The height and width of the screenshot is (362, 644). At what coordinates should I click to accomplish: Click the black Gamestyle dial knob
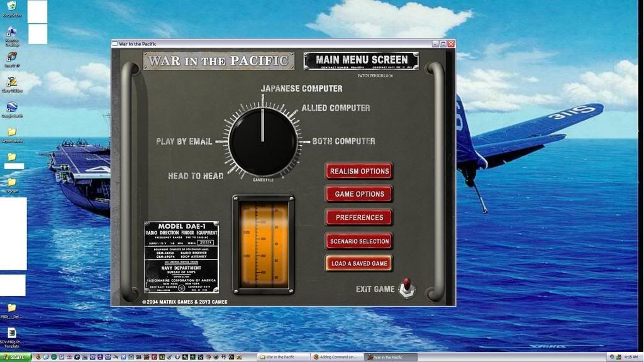pos(263,141)
